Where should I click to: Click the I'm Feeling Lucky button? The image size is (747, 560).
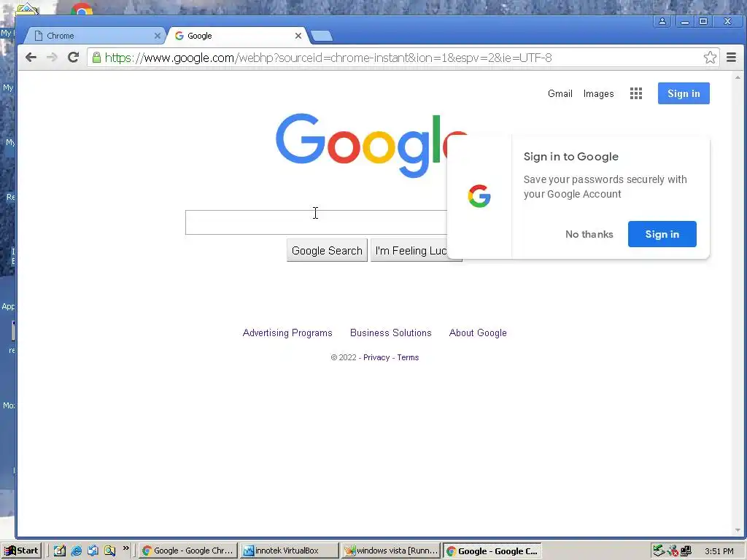pyautogui.click(x=410, y=251)
